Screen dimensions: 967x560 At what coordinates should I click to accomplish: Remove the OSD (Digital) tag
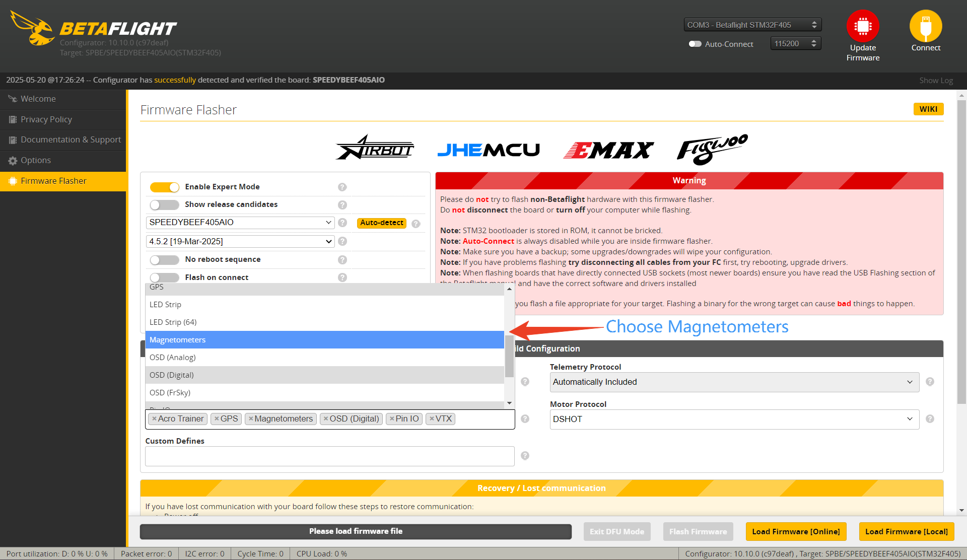(x=326, y=418)
